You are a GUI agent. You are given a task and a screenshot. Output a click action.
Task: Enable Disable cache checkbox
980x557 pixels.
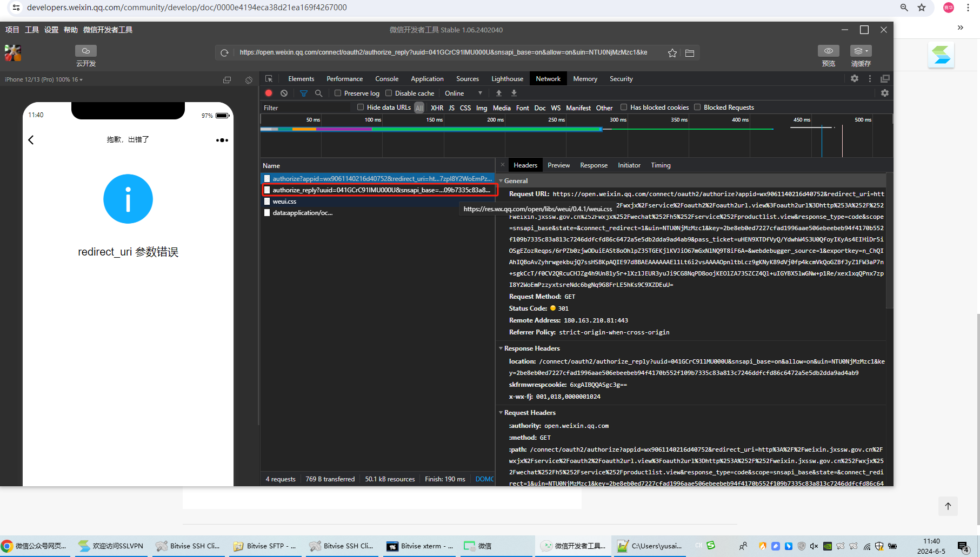[389, 93]
